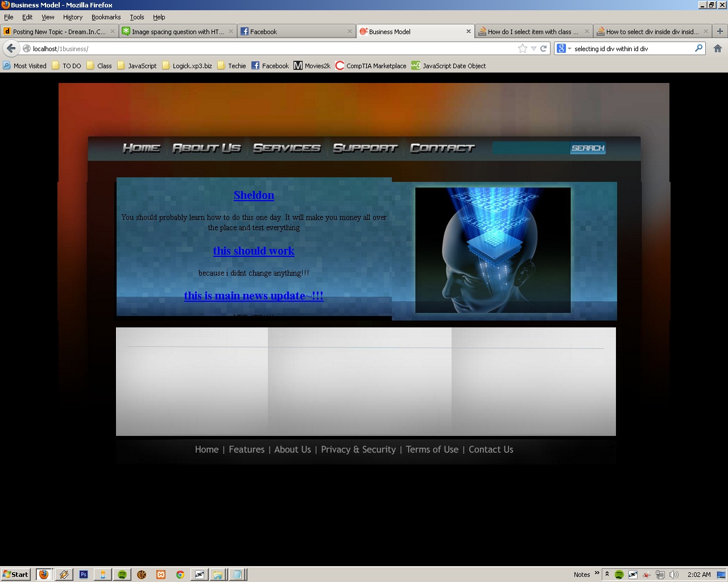This screenshot has height=582, width=728.
Task: Launch XAMPP from the taskbar
Action: click(161, 575)
